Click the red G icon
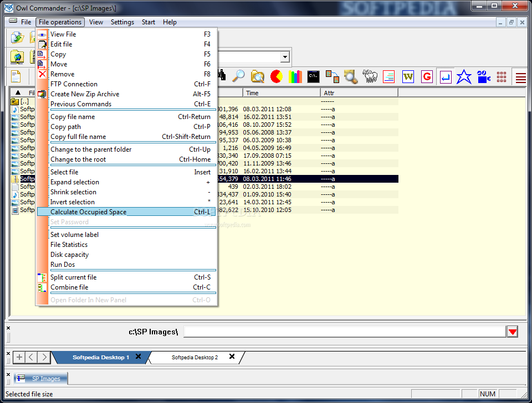 (x=427, y=76)
